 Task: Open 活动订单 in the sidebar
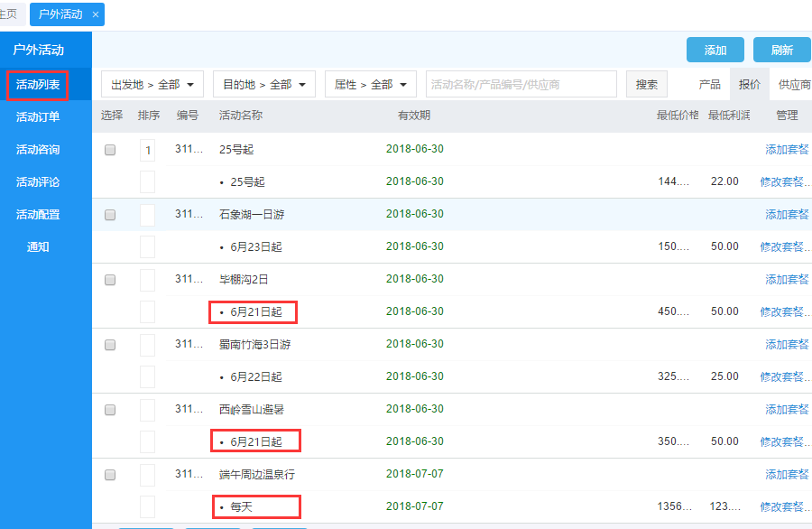[38, 117]
